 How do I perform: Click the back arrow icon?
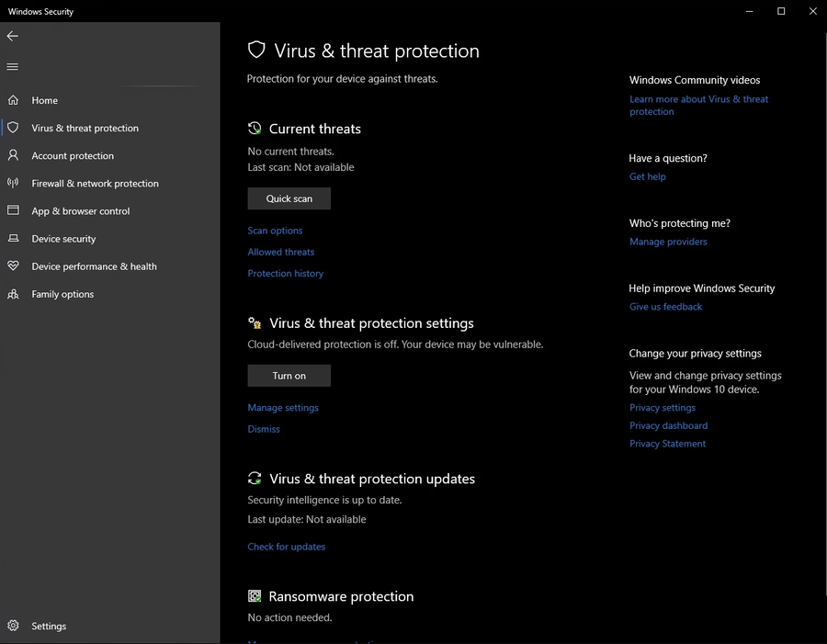tap(13, 36)
